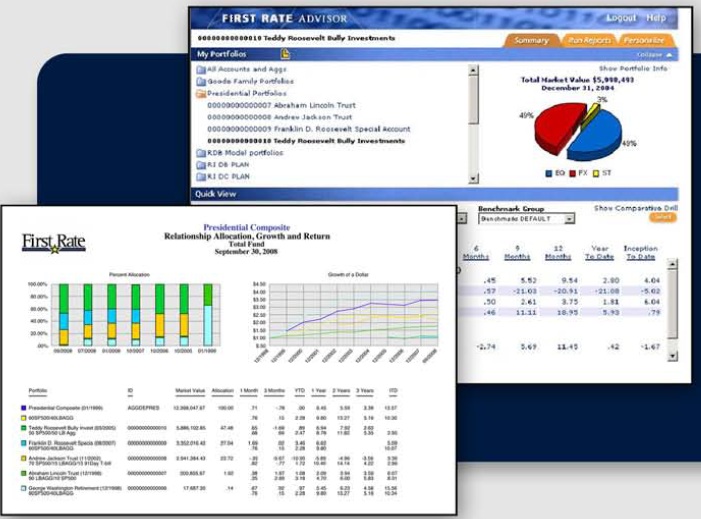Screen dimensions: 701x519
Task: Click the Logout link
Action: pyautogui.click(x=621, y=18)
